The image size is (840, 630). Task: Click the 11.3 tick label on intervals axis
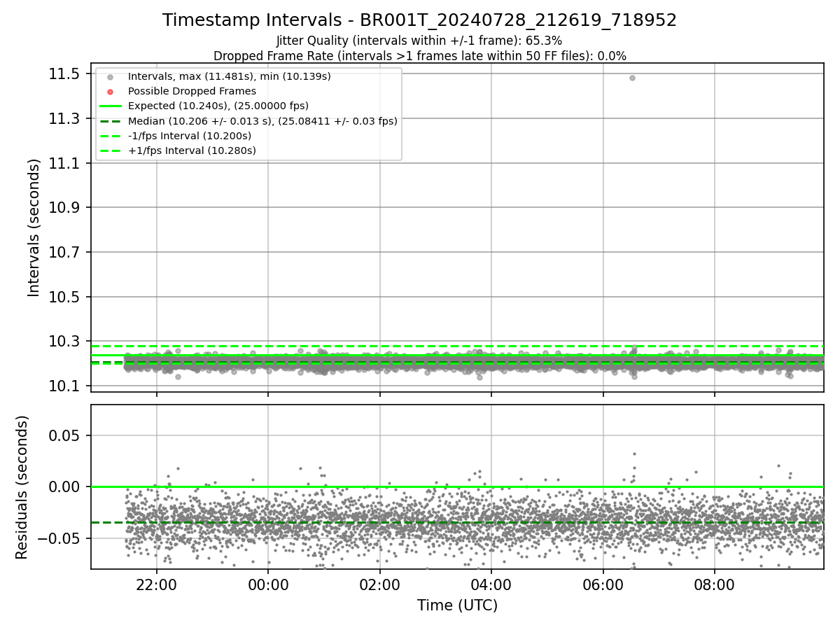(x=64, y=118)
